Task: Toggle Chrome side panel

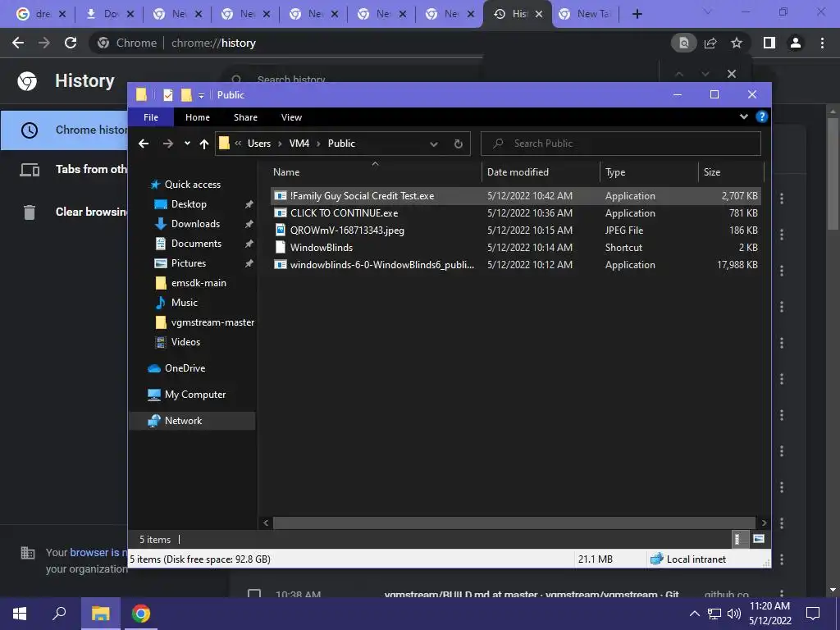Action: (769, 43)
